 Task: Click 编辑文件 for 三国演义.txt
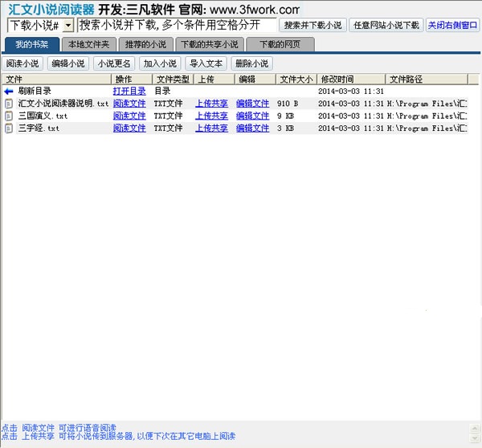pyautogui.click(x=253, y=116)
